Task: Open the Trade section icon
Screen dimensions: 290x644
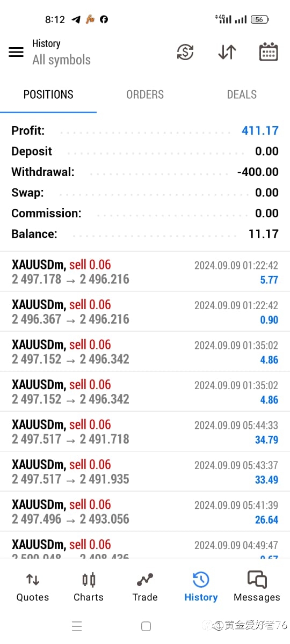Action: [145, 587]
